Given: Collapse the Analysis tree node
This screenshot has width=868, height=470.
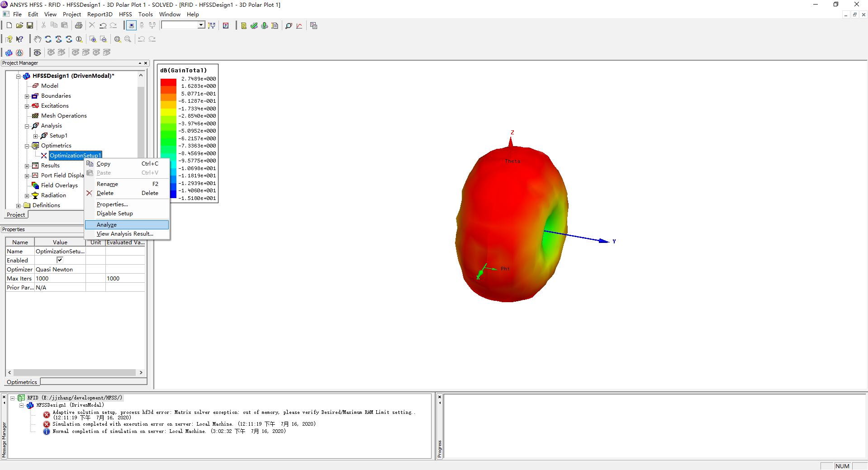Looking at the screenshot, I should 27,126.
